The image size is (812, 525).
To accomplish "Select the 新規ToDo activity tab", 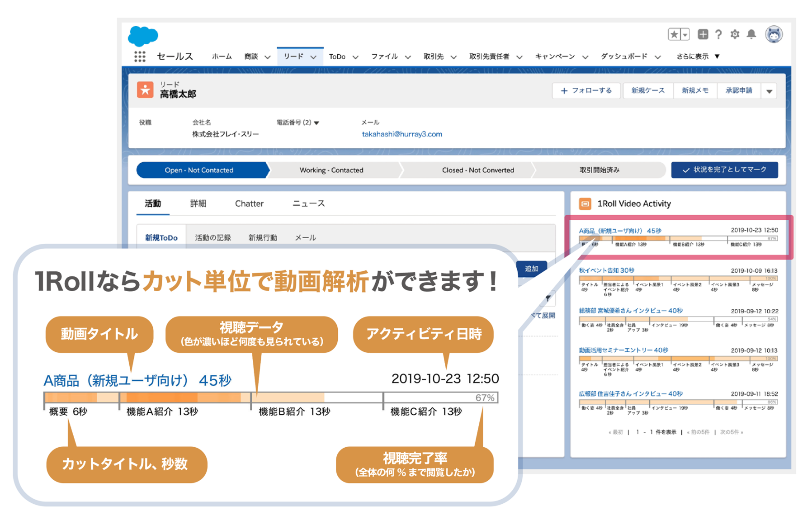I will 161,237.
